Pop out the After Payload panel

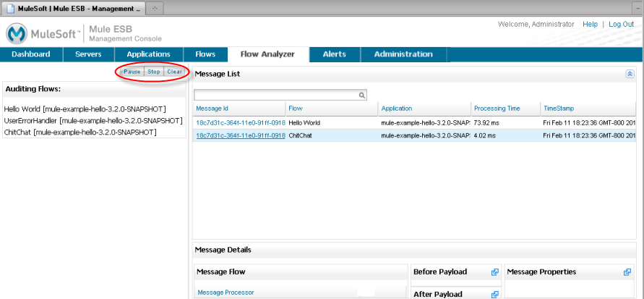[x=495, y=295]
